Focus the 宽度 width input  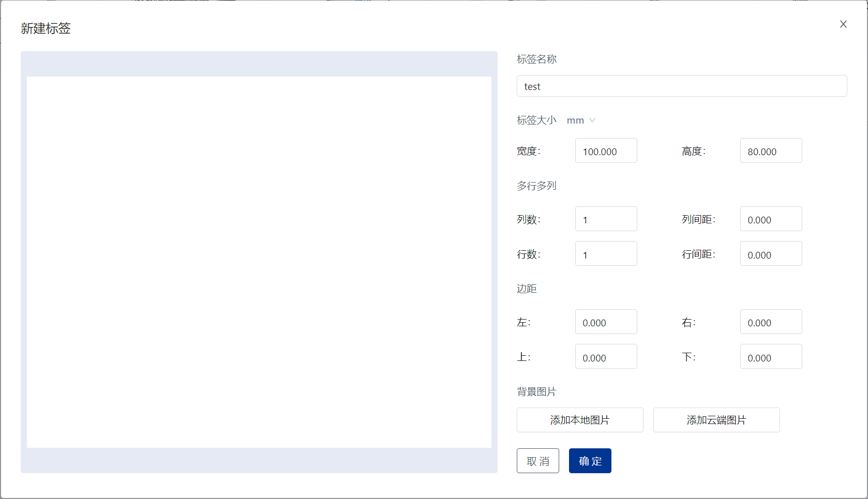606,151
